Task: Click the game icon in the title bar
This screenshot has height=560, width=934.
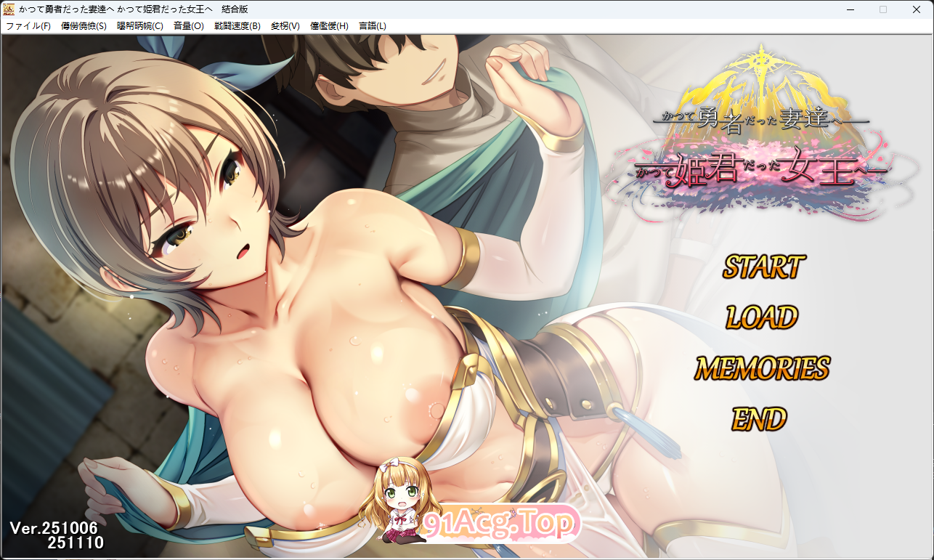Action: point(9,9)
